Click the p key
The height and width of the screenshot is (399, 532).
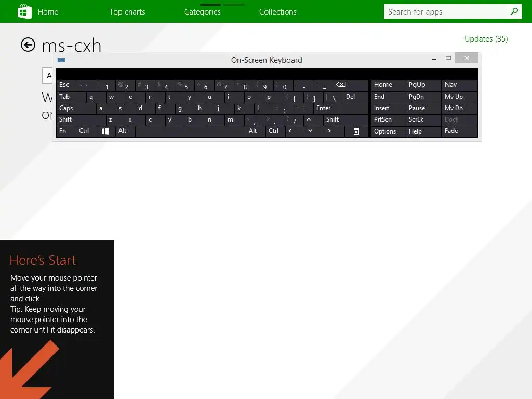point(274,97)
